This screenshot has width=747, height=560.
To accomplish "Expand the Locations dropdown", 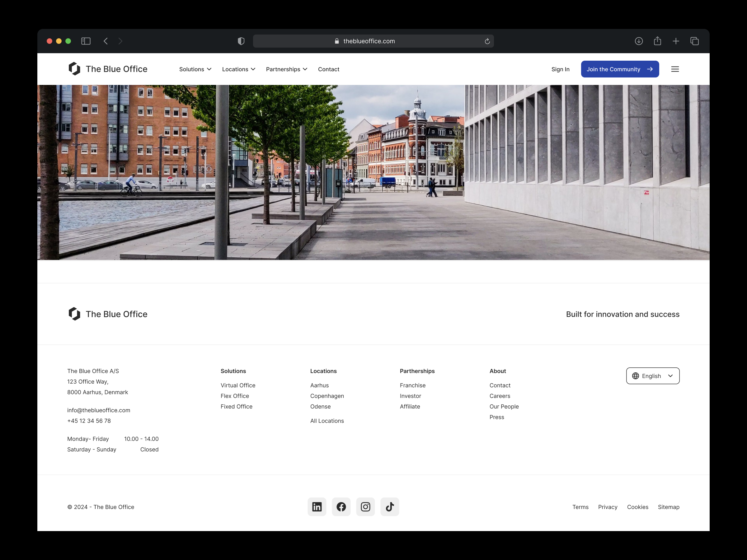I will pos(238,69).
